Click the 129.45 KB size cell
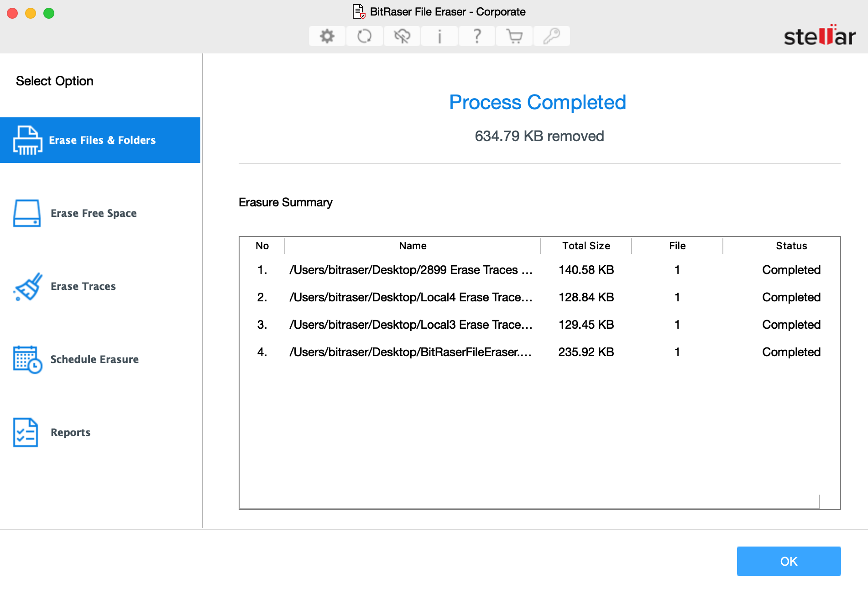Screen dimensions: 868x589 (x=586, y=325)
